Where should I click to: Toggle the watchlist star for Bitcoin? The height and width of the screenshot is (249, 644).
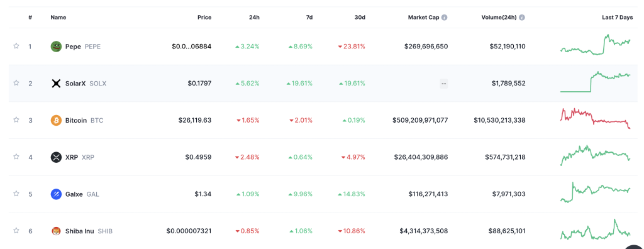click(x=16, y=119)
